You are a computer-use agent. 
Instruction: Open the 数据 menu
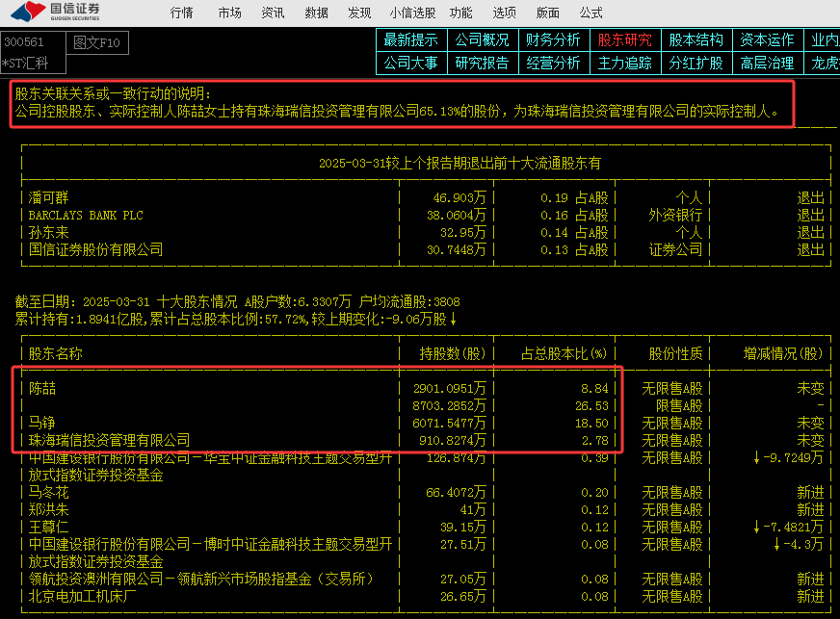click(x=316, y=13)
